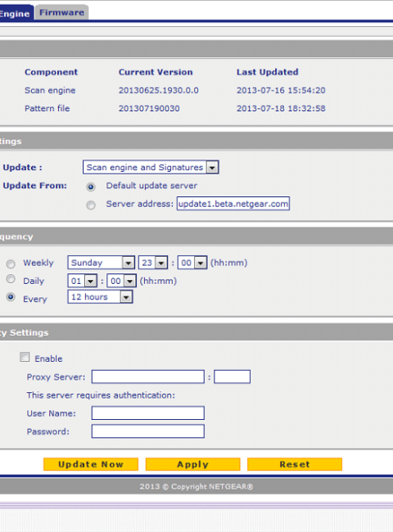Screen dimensions: 393x532
Task: Open the daily hour dropdown showing 01
Action: (x=83, y=281)
